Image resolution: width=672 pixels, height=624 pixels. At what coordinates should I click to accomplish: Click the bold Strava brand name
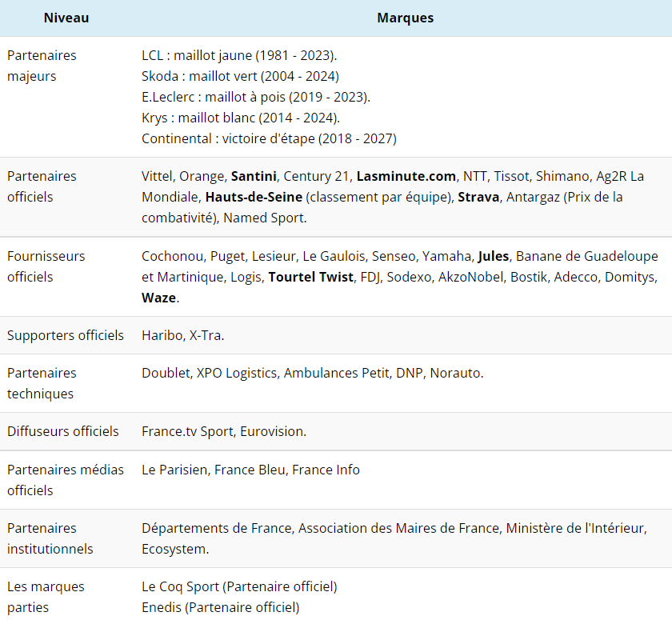pyautogui.click(x=478, y=197)
